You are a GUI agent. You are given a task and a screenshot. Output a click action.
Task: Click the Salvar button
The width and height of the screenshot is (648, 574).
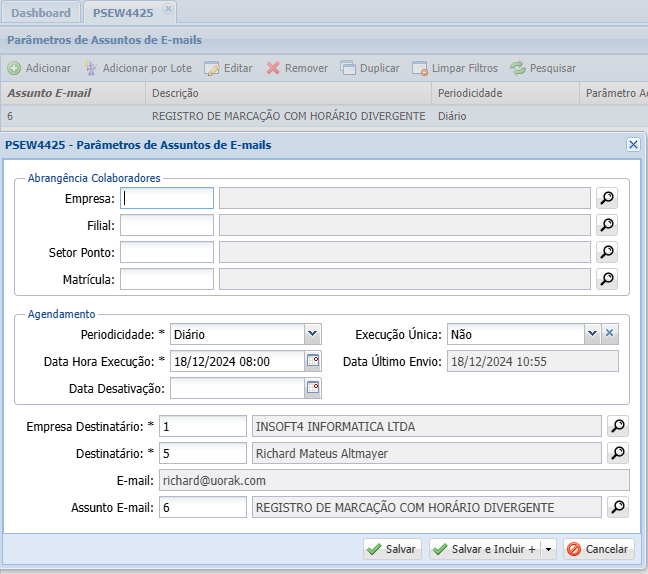pos(392,549)
